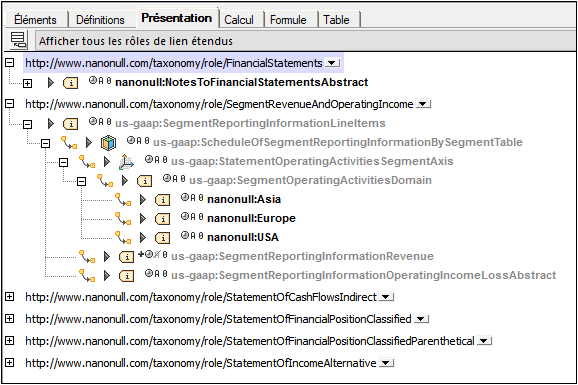Click the hypercube icon of the SegmentTable row
578x385 pixels.
[108, 143]
